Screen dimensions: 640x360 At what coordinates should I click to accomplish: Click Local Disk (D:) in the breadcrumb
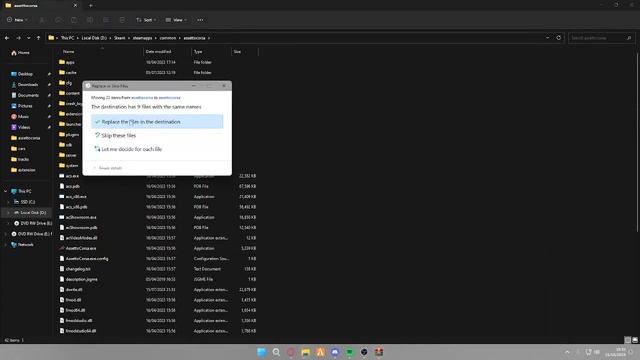(x=94, y=38)
